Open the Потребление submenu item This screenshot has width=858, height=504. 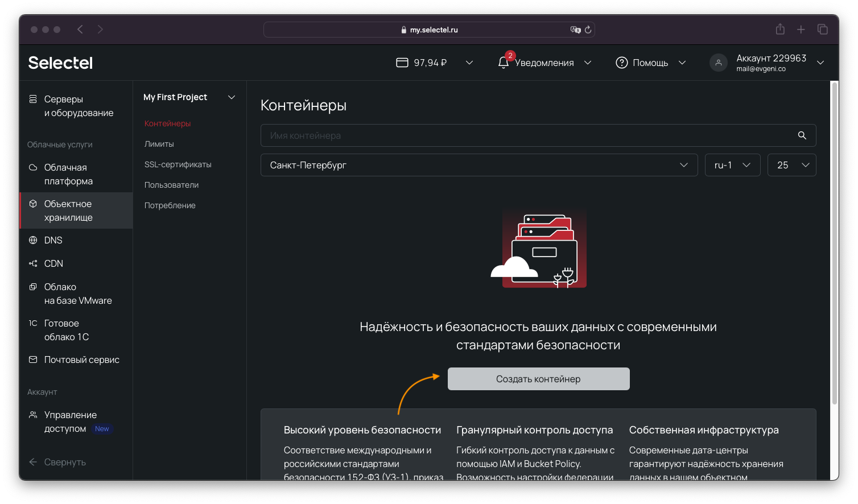pyautogui.click(x=170, y=205)
